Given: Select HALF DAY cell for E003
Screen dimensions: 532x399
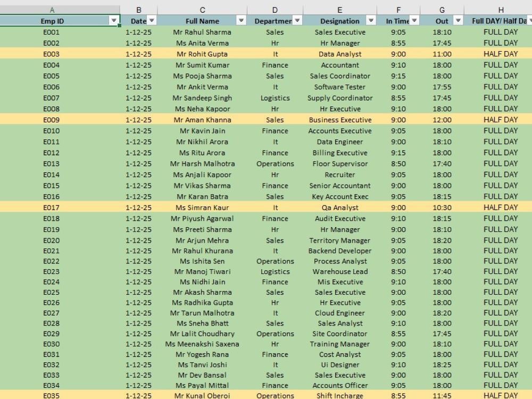Looking at the screenshot, I should [501, 54].
